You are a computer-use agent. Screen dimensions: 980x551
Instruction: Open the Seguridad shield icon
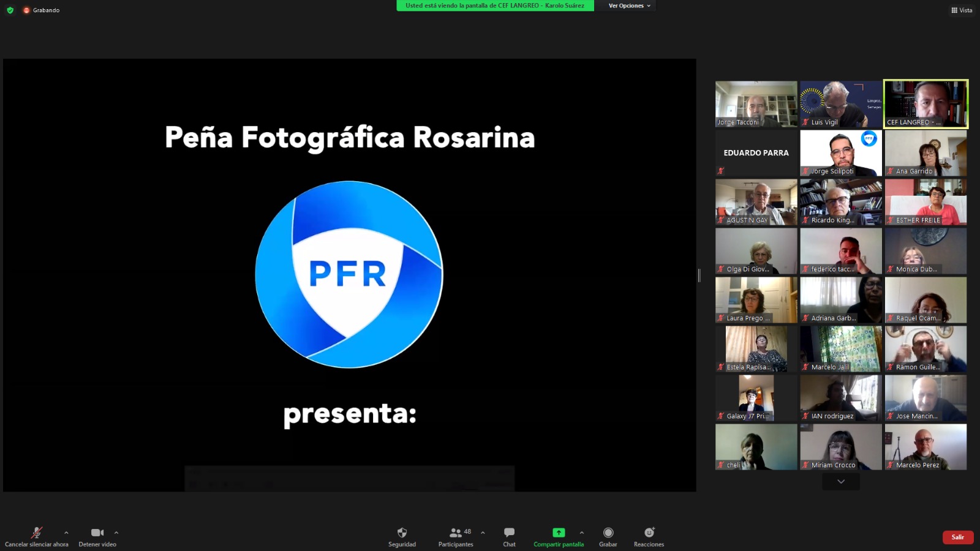point(402,533)
